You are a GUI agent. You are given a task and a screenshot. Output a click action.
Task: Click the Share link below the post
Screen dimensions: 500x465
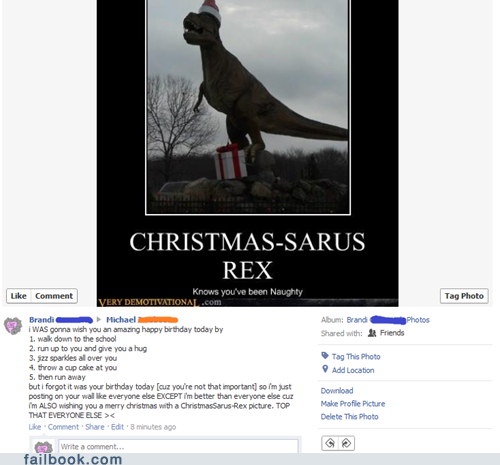pyautogui.click(x=95, y=427)
